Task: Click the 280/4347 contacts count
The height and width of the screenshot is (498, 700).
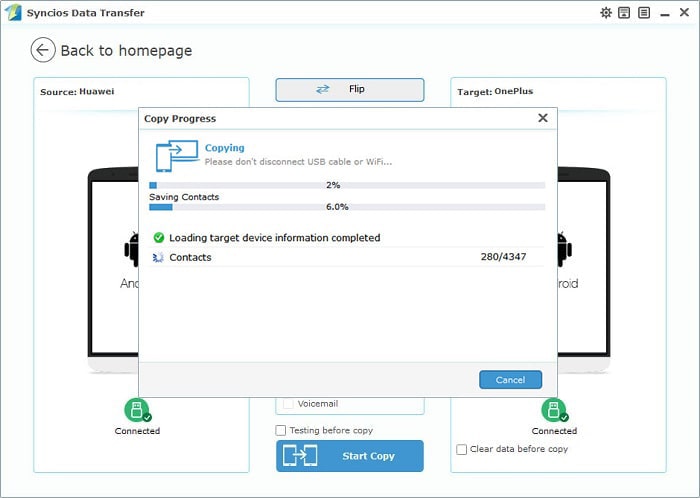Action: [503, 257]
